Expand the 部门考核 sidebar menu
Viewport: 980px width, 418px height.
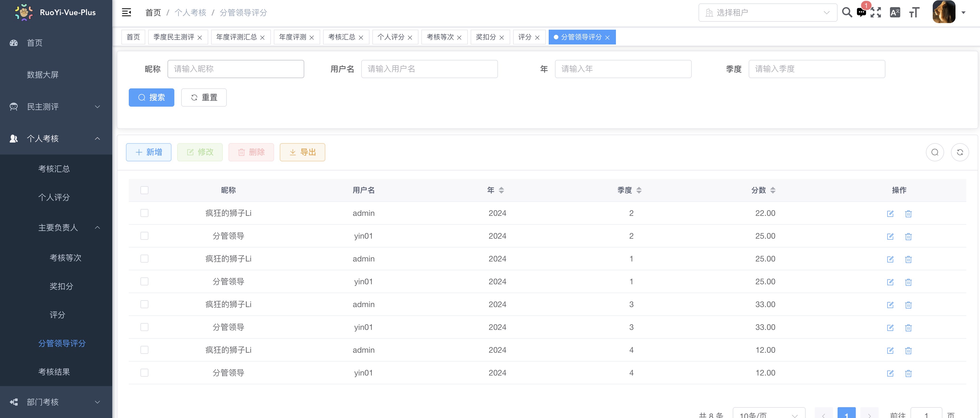(x=56, y=402)
